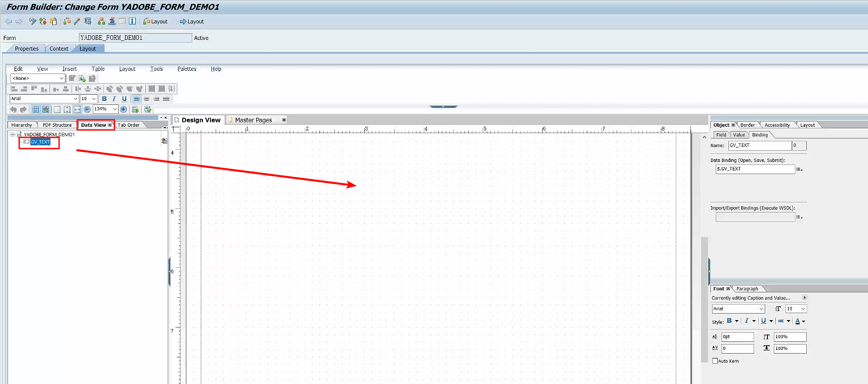Toggle Bold in the formatting toolbar

pyautogui.click(x=104, y=99)
